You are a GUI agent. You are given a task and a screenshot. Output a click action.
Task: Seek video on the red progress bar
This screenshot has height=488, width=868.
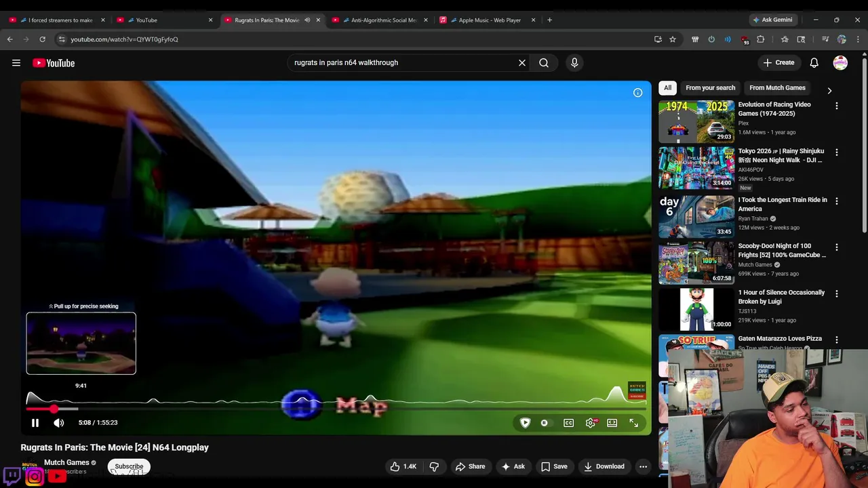click(x=336, y=409)
